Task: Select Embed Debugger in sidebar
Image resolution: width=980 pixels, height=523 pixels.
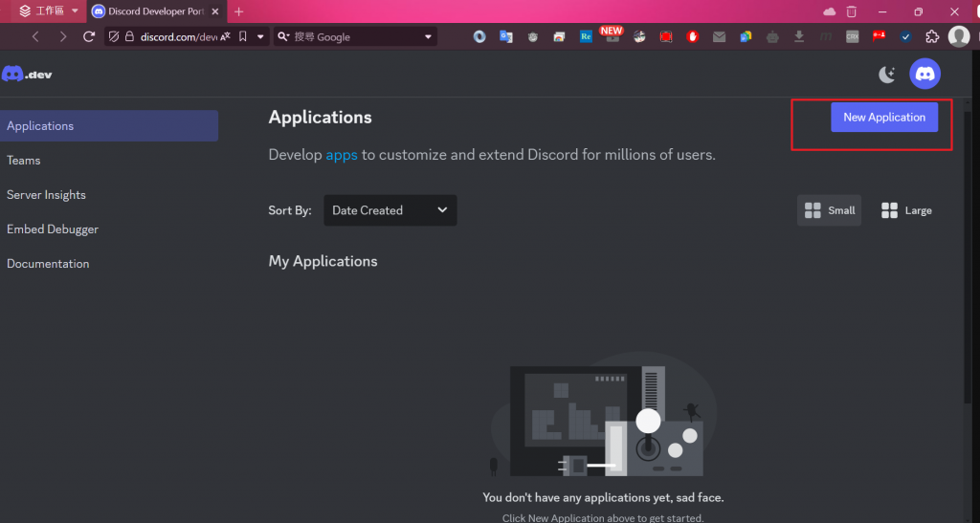Action: [53, 229]
